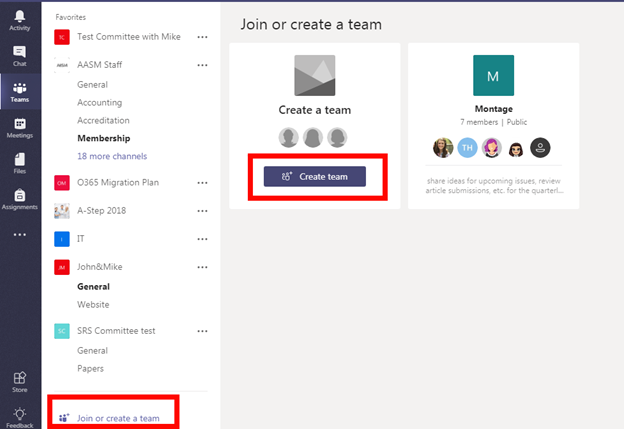Select the IT team name
624x429 pixels.
point(81,238)
